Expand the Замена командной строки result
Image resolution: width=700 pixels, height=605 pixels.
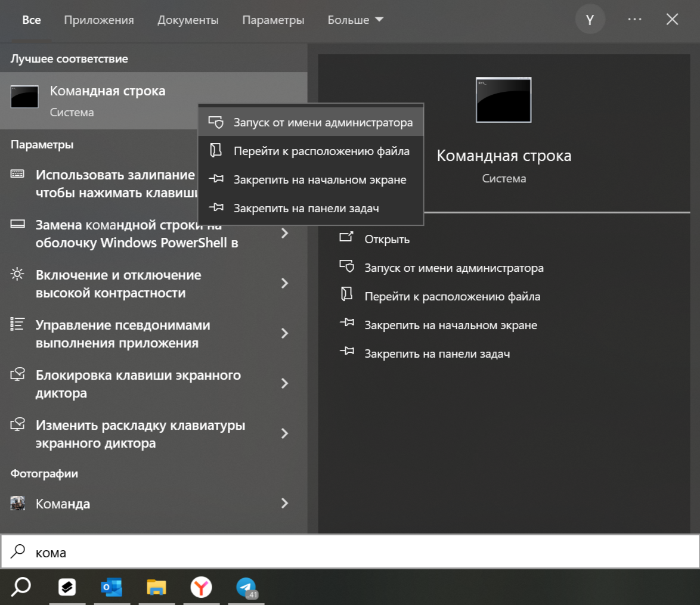[284, 233]
